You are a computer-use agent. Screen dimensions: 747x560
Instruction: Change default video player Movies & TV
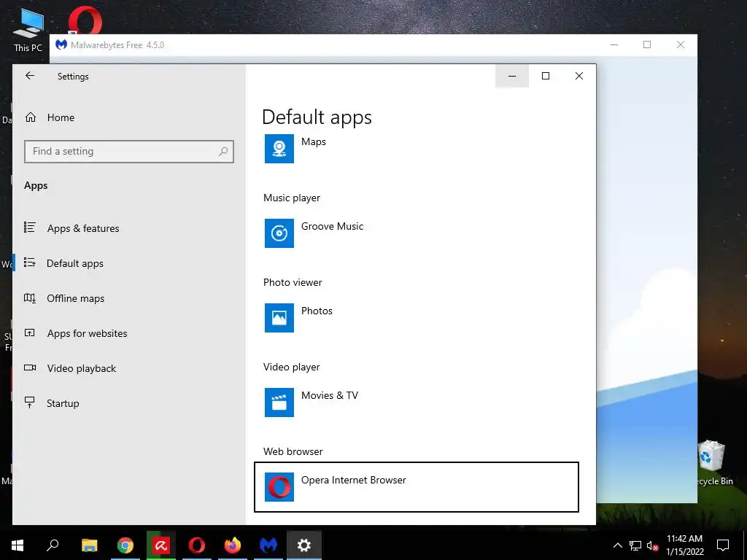click(x=417, y=402)
